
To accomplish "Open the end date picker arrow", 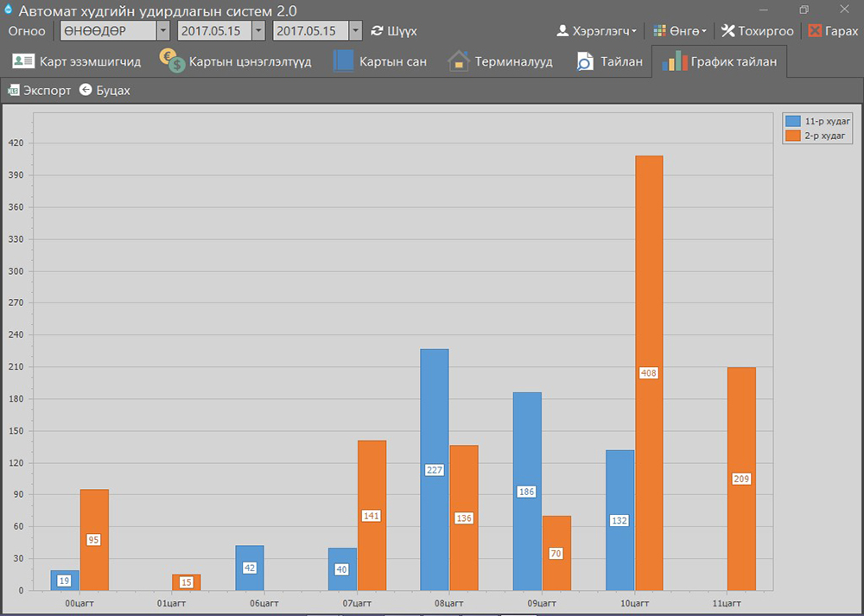I will coord(355,31).
